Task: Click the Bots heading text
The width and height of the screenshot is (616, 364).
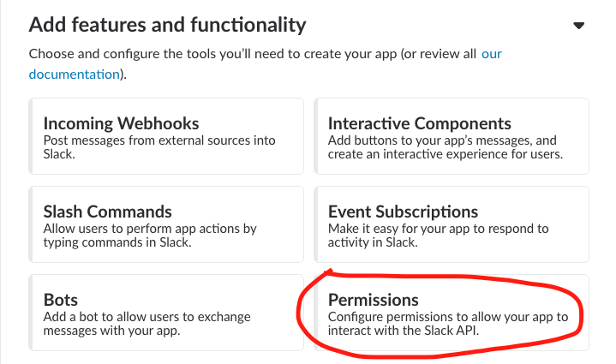Action: (61, 300)
